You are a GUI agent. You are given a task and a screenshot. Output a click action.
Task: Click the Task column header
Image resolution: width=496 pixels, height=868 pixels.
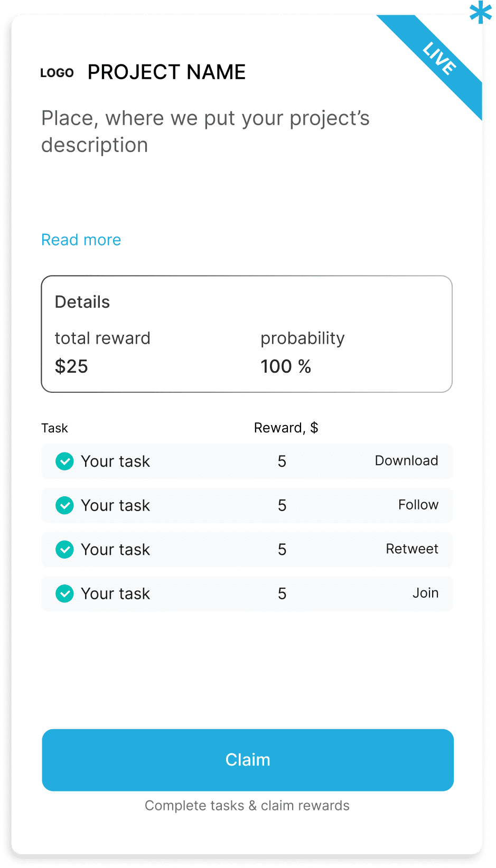click(54, 428)
